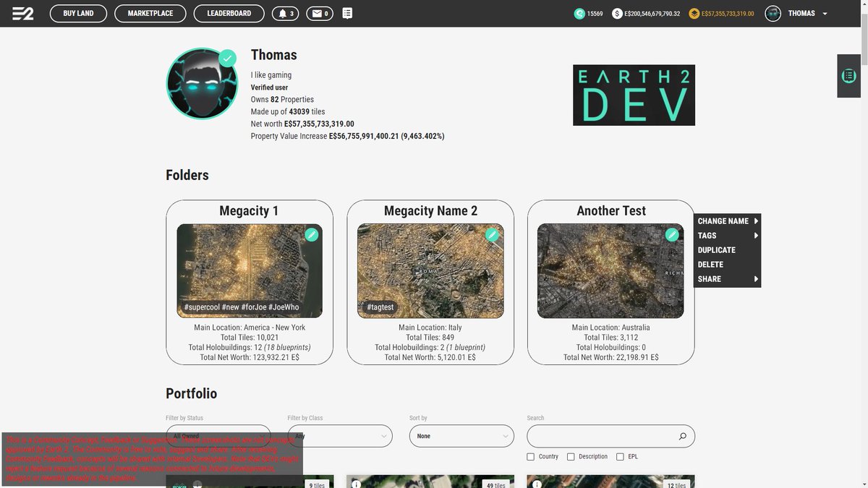The width and height of the screenshot is (868, 488).
Task: Expand the TAGS submenu arrow
Action: click(x=756, y=236)
